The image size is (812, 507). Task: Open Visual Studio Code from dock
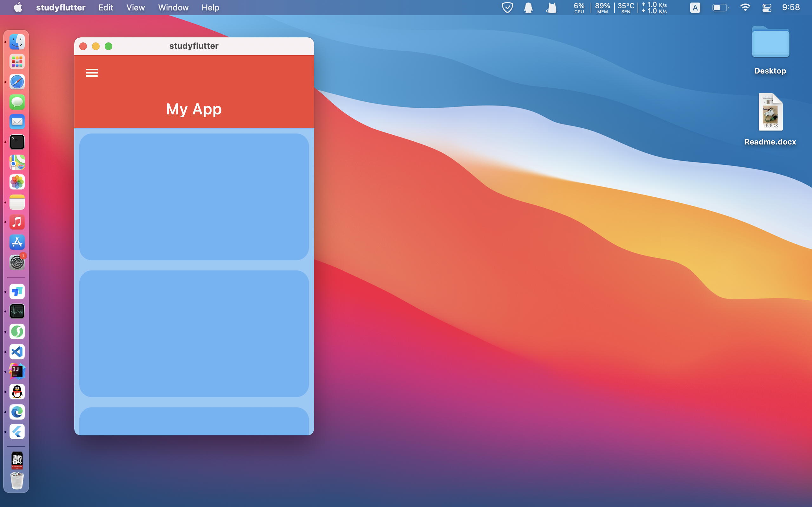17,352
